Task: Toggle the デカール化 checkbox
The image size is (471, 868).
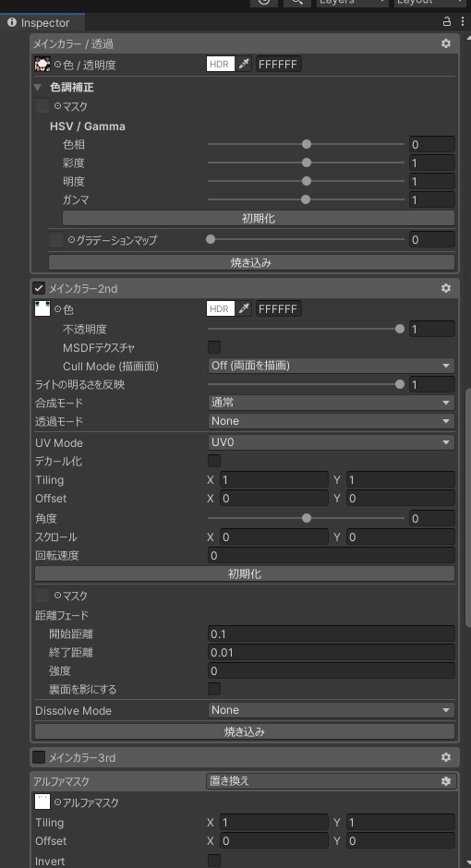Action: click(214, 461)
